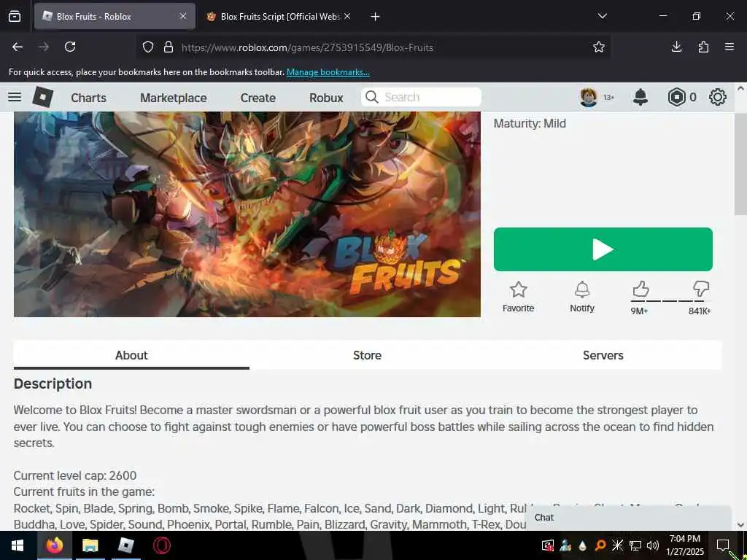This screenshot has height=560, width=747.
Task: Click the Maturity: Mild label
Action: tap(530, 124)
